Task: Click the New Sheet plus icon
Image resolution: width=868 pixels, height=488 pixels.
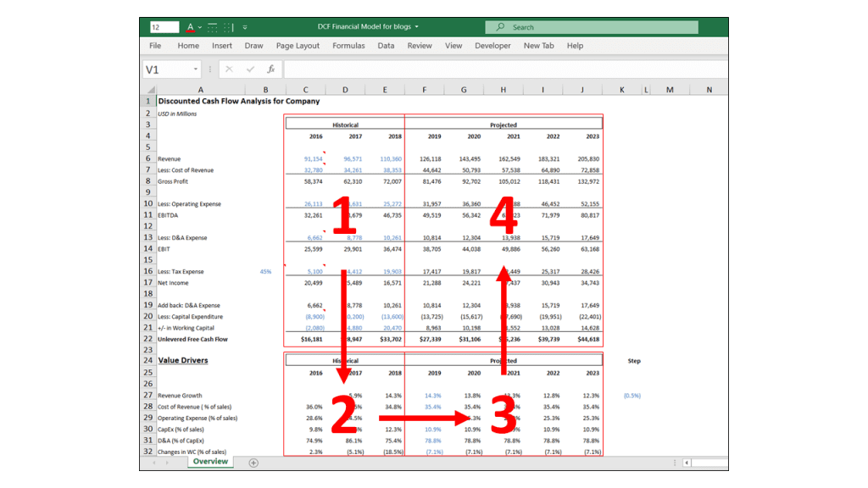Action: 253,463
